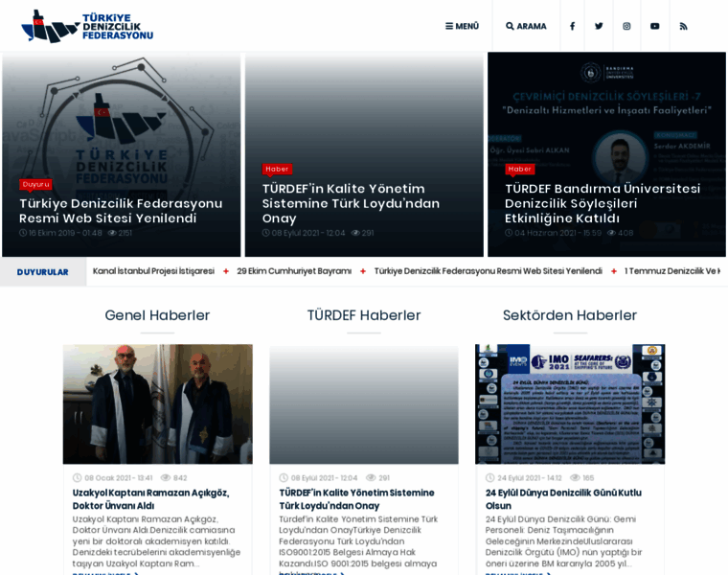Open the Duyuru tag on first slide

[x=35, y=184]
